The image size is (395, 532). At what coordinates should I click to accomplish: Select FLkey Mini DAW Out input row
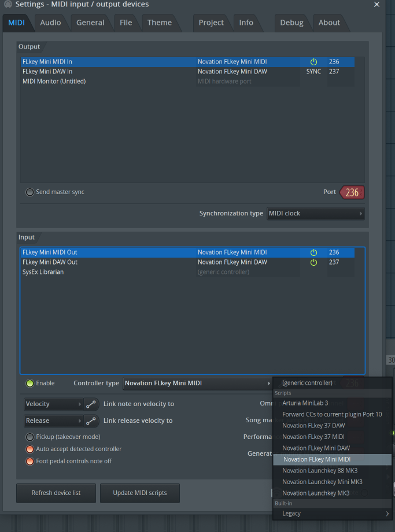(x=187, y=262)
